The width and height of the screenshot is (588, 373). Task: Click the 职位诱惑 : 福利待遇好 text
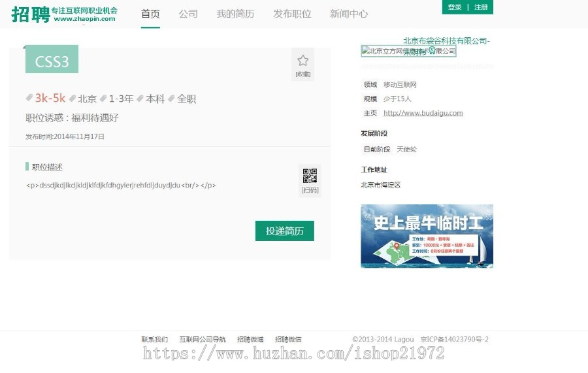click(x=72, y=118)
